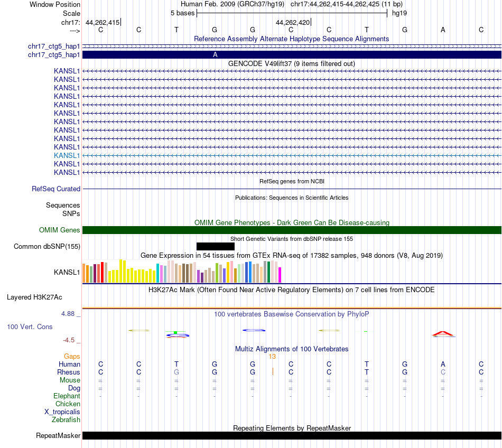
Task: Click the 'Sequences' track label
Action: pos(63,205)
